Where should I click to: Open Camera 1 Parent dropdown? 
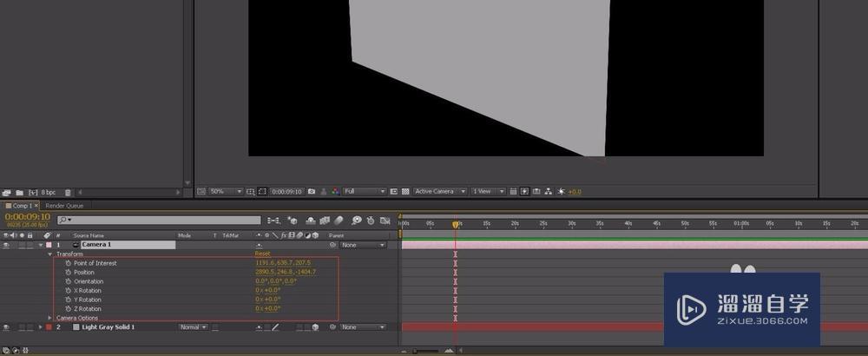[x=363, y=245]
